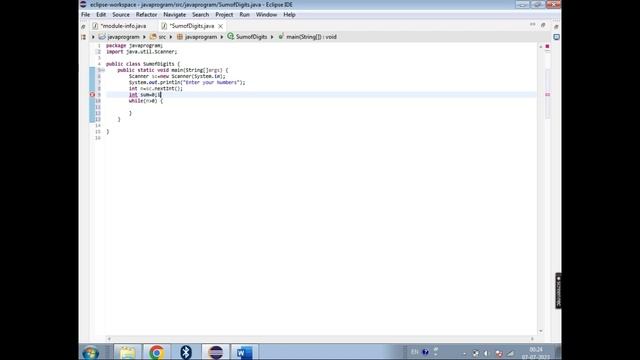Click the error marker on line 9
The height and width of the screenshot is (360, 640).
pos(92,95)
